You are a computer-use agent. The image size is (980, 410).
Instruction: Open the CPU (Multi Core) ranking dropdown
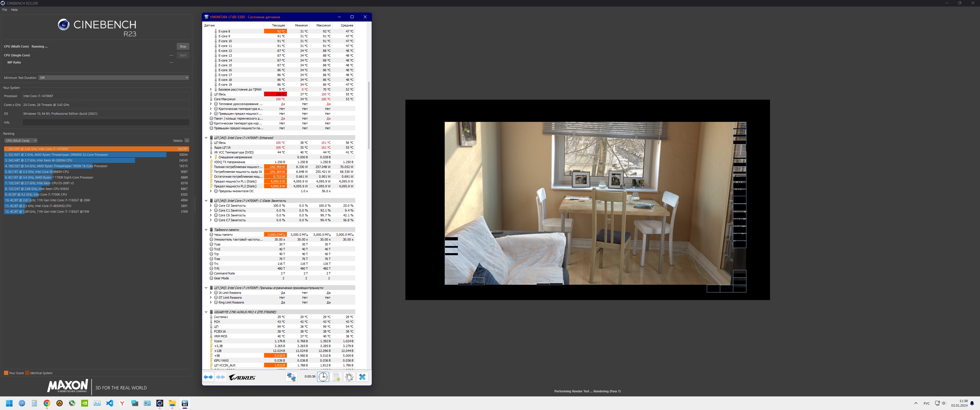[x=21, y=141]
